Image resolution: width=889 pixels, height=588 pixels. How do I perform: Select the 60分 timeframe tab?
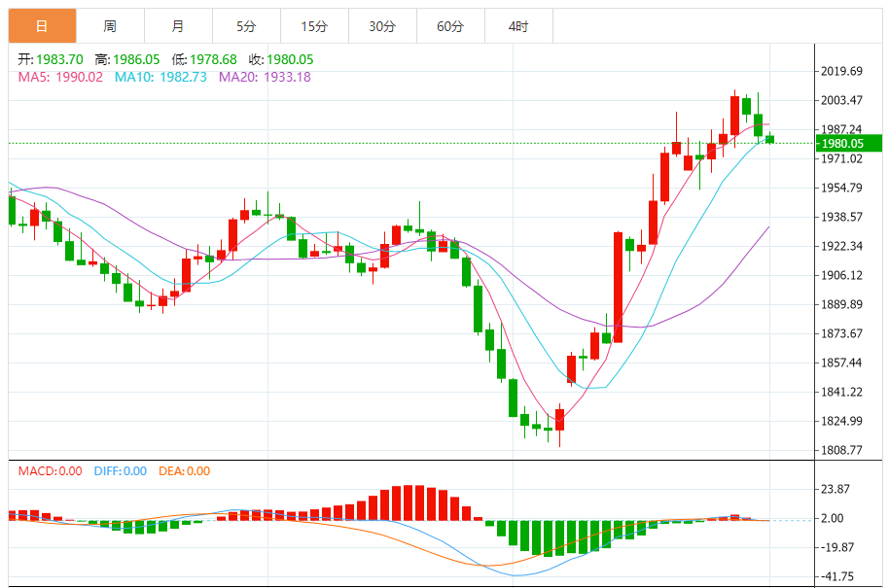coord(450,26)
